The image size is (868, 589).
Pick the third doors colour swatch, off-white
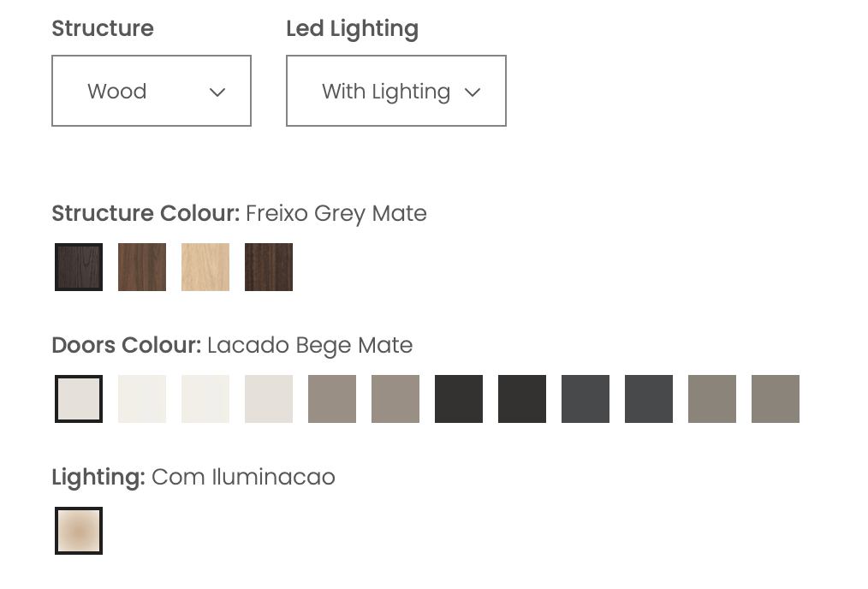(205, 399)
